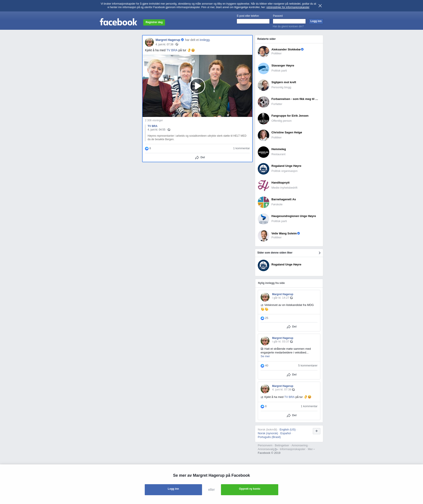
Task: Open Vetle Wang Soleim's avatar
Action: click(263, 236)
